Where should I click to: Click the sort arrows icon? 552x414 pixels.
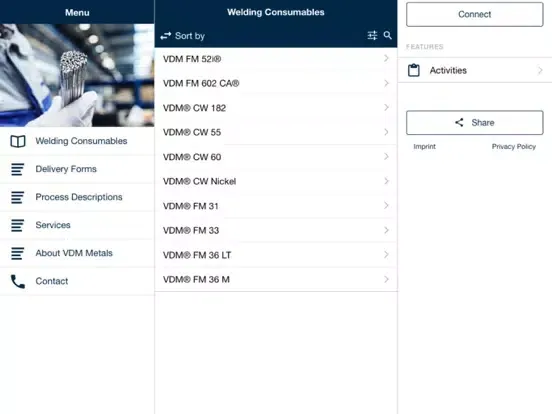pos(165,36)
